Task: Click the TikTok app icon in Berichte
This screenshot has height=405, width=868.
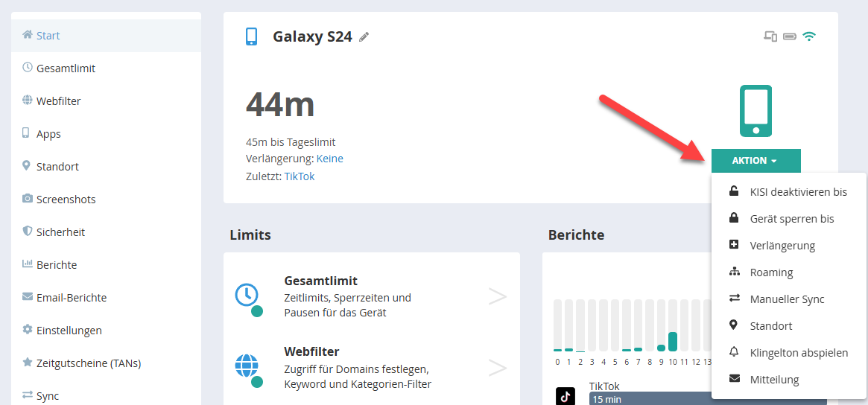Action: click(x=566, y=395)
